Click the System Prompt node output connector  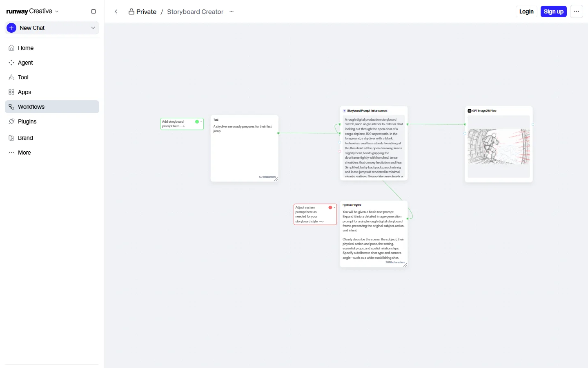(408, 219)
